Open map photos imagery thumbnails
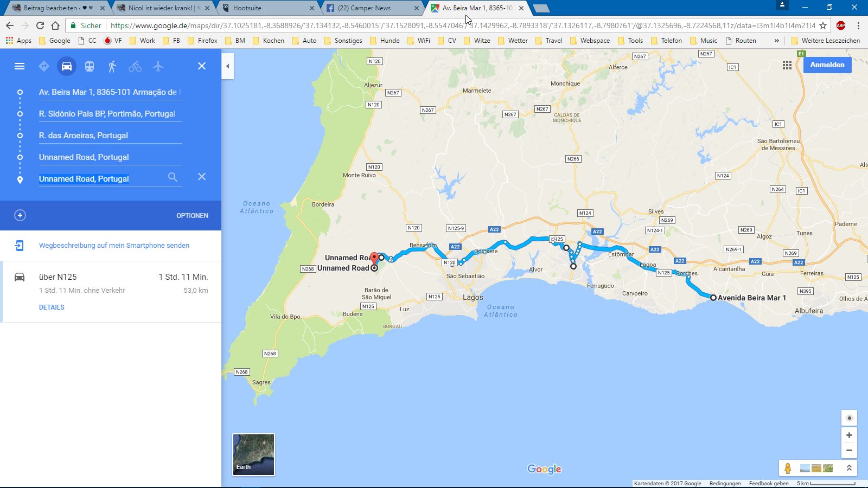The height and width of the screenshot is (488, 868). coord(816,468)
